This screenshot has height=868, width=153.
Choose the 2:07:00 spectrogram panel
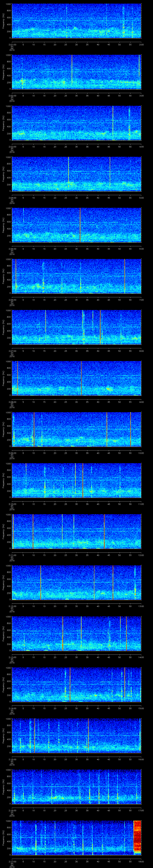(77, 327)
